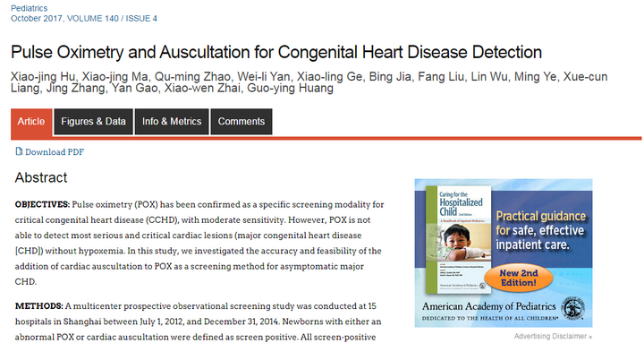
Task: Switch to the Figures & Data tab
Action: point(93,122)
